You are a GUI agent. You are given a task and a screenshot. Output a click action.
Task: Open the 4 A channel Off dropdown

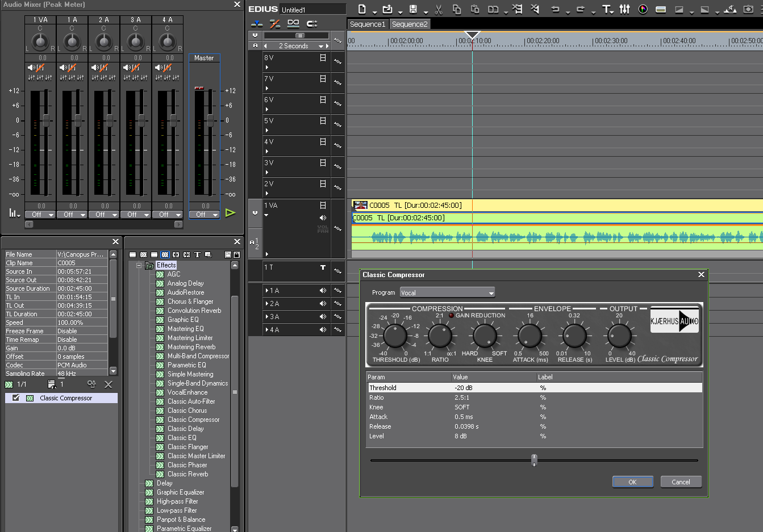(167, 215)
